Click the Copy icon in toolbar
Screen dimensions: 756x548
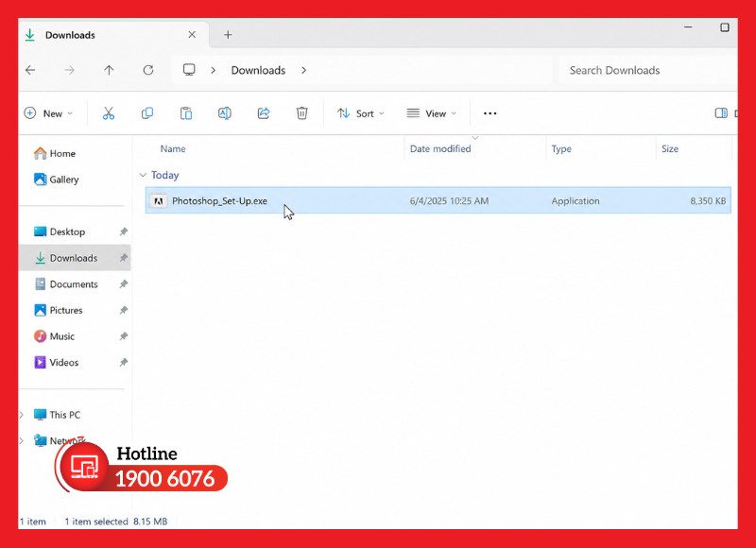147,113
